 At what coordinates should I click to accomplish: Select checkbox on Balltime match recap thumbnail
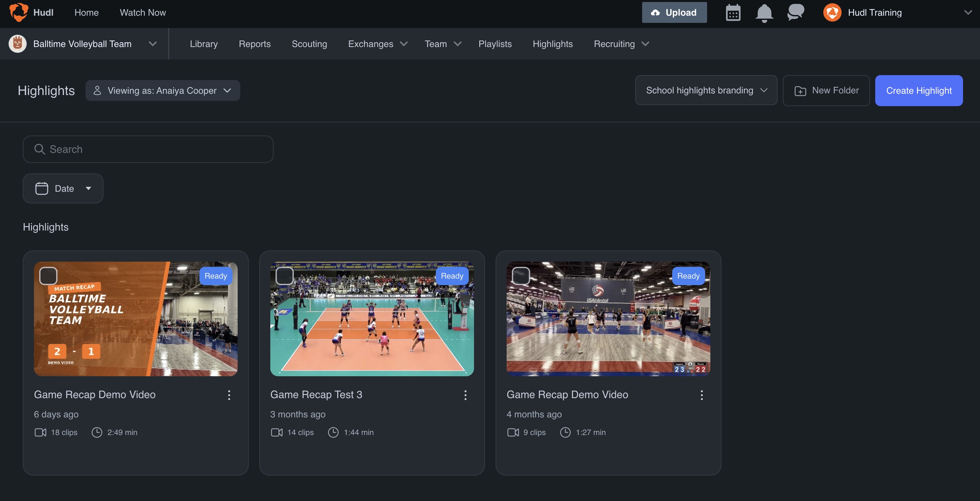(x=48, y=276)
